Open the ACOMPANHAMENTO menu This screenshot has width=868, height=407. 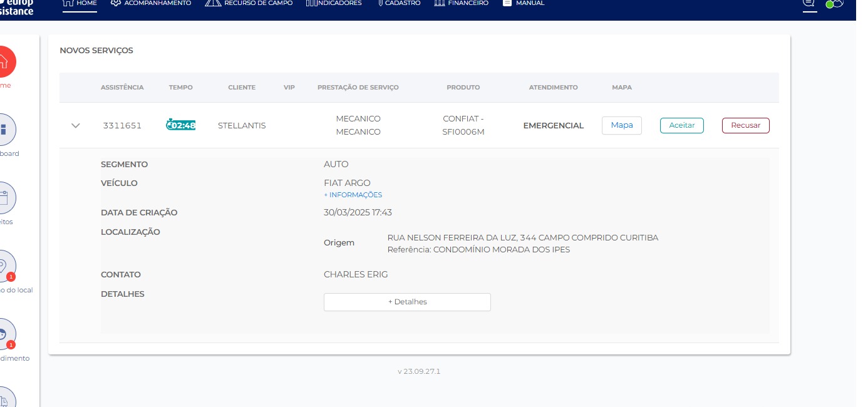tap(151, 3)
